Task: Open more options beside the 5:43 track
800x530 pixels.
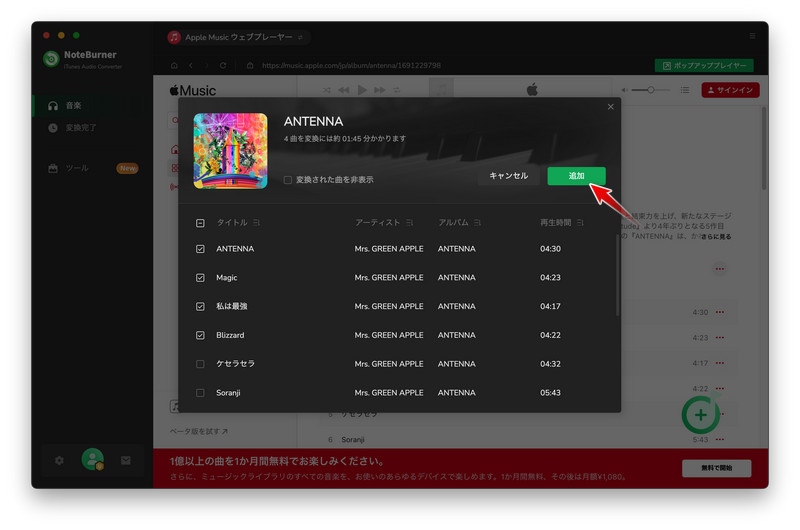Action: [719, 440]
